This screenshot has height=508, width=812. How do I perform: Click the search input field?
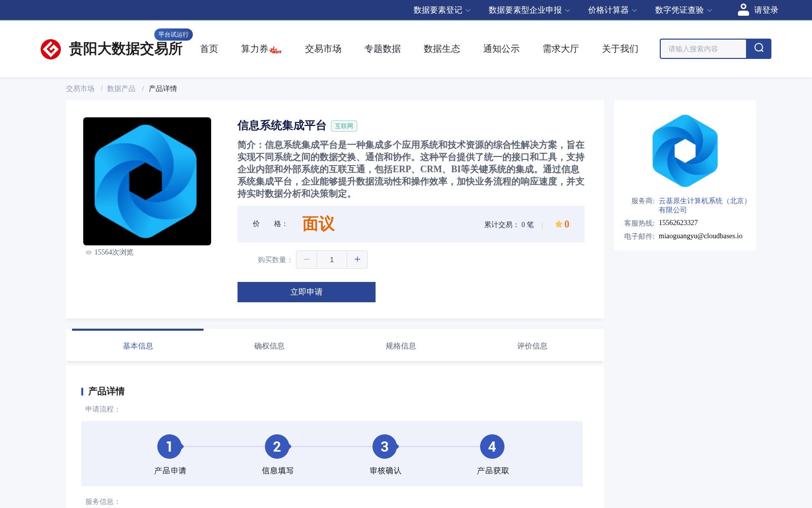pos(703,49)
